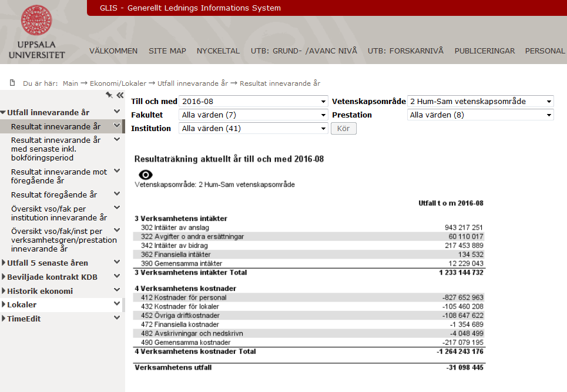
Task: Click the 390 Gemensamma intäkter row
Action: click(309, 264)
